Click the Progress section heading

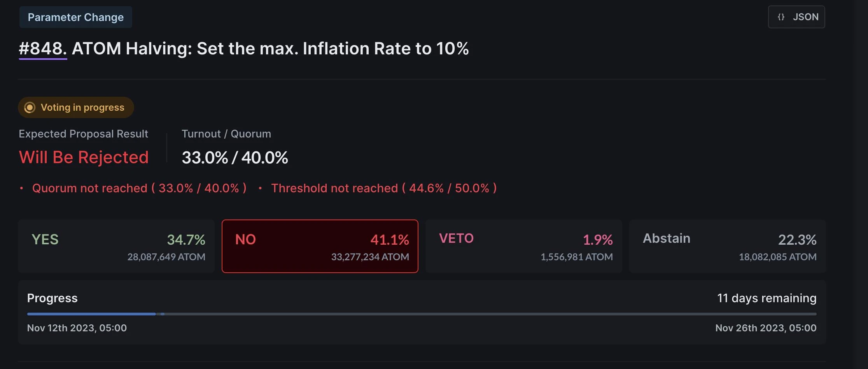point(52,298)
